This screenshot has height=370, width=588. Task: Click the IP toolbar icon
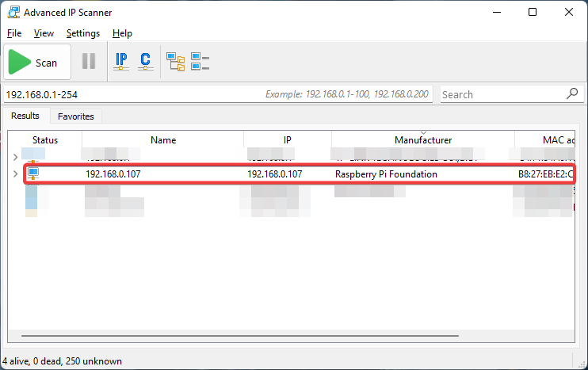[121, 62]
